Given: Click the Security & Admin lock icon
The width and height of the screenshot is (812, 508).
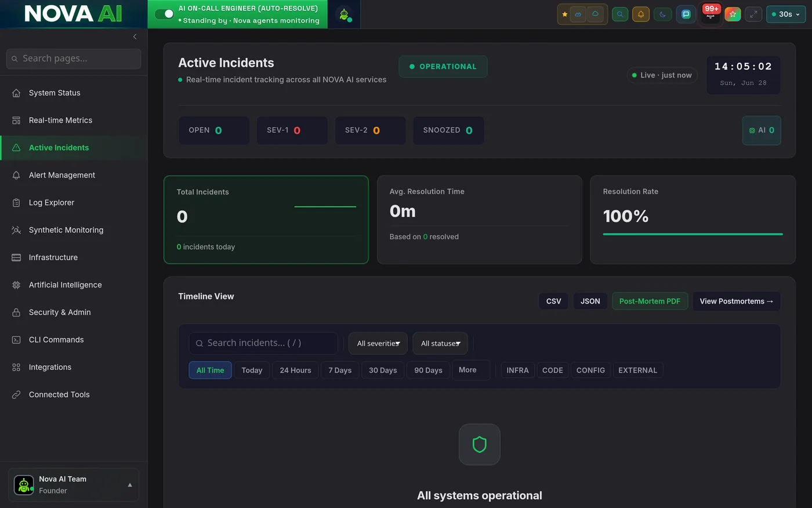Looking at the screenshot, I should [x=16, y=312].
